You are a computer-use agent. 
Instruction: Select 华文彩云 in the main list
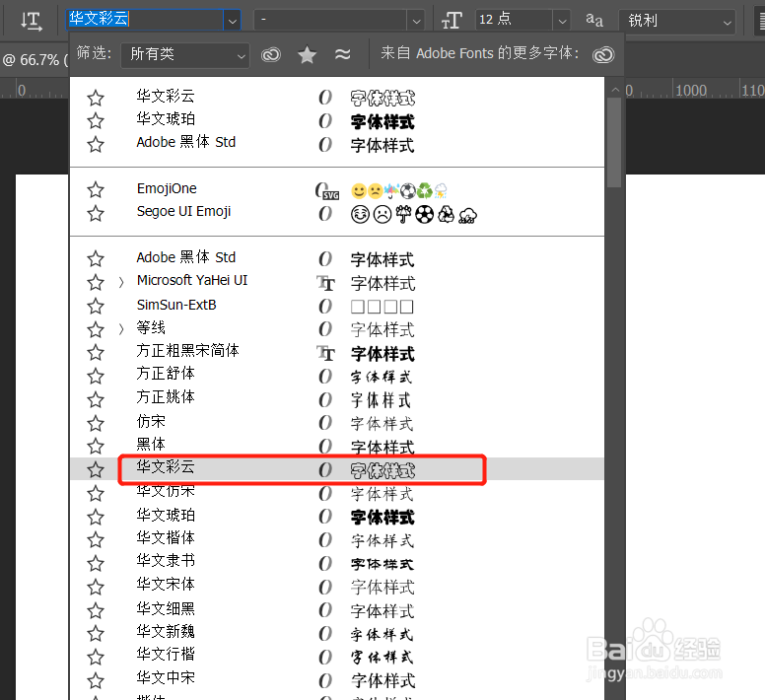[x=166, y=466]
